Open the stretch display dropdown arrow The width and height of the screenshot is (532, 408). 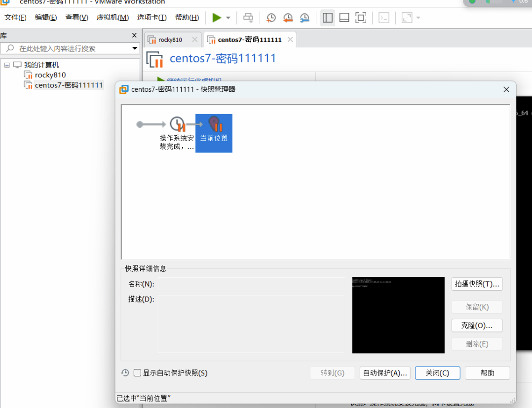point(418,18)
